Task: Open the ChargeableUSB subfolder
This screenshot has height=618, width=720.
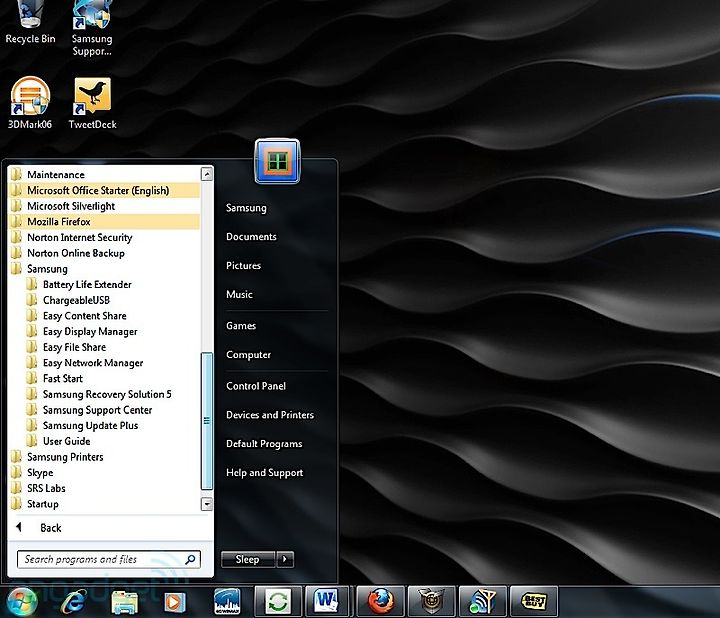Action: point(104,300)
